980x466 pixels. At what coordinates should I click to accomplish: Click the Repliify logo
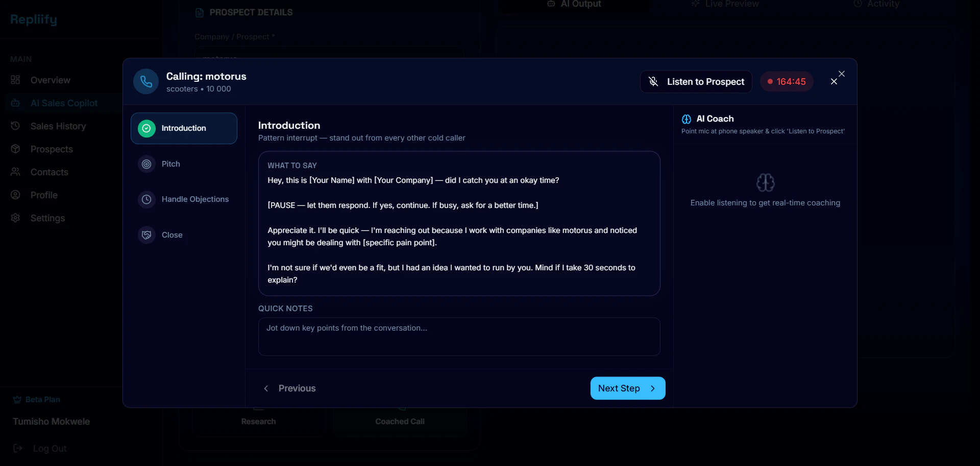coord(34,19)
